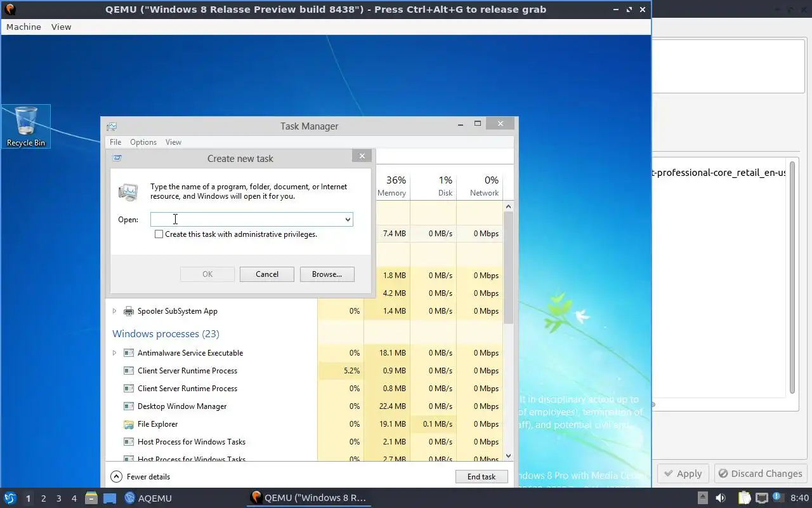
Task: Click the Create new task title icon
Action: pyautogui.click(x=117, y=158)
